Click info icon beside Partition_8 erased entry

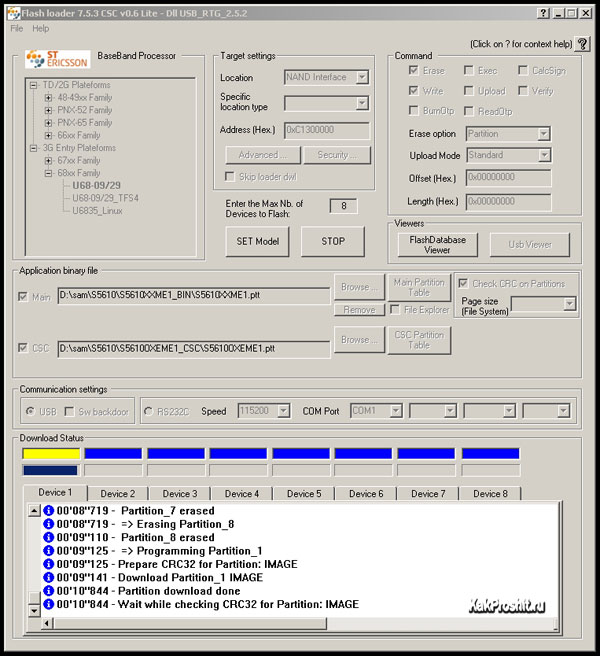48,537
